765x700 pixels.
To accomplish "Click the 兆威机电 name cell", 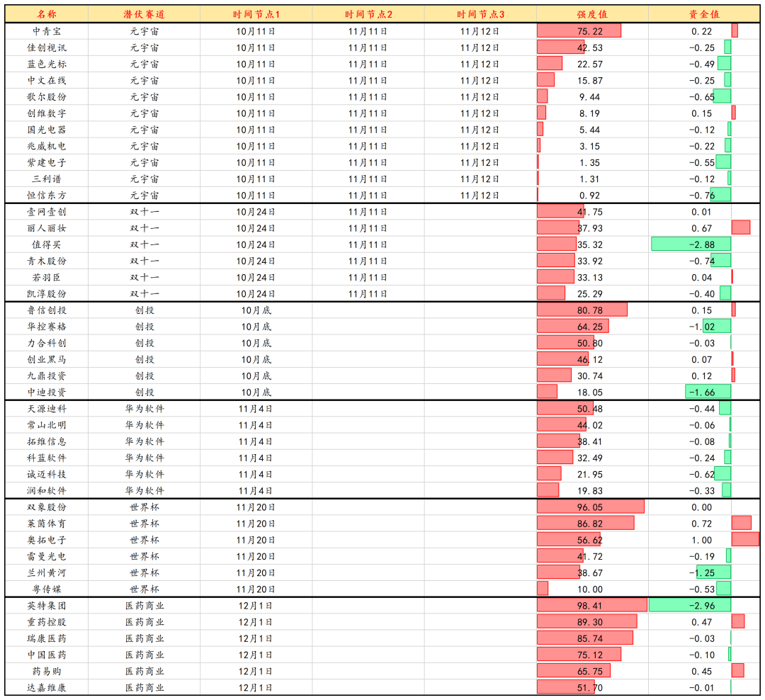I will pyautogui.click(x=46, y=146).
